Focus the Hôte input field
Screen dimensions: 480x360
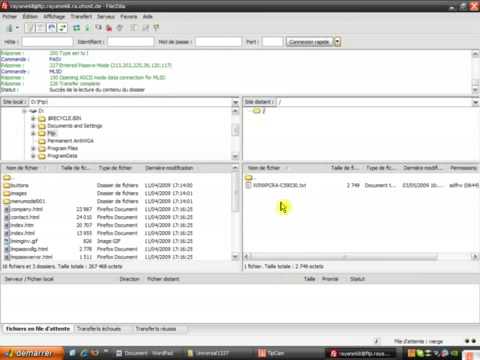(x=47, y=42)
